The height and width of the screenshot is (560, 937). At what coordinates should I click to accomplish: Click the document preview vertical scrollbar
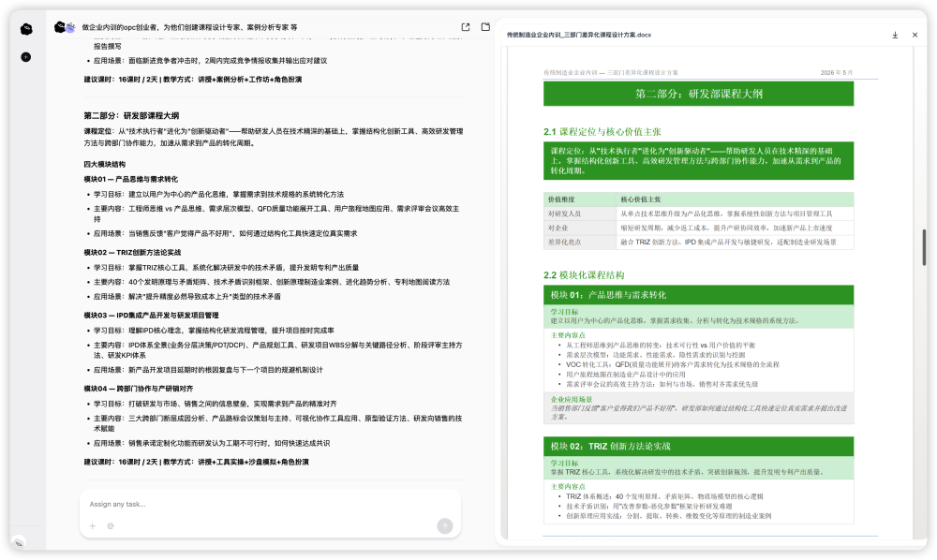(924, 247)
